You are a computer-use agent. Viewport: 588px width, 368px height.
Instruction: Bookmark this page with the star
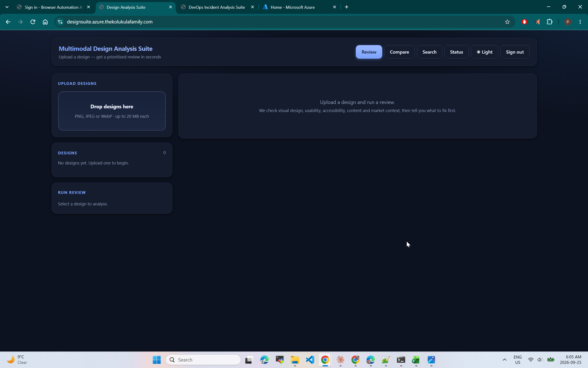point(507,22)
